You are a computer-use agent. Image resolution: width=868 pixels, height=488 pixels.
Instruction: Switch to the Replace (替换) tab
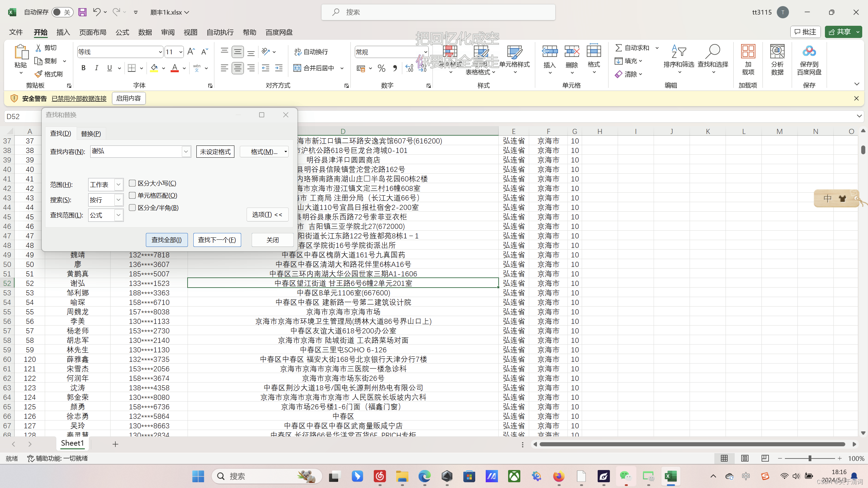(x=91, y=134)
